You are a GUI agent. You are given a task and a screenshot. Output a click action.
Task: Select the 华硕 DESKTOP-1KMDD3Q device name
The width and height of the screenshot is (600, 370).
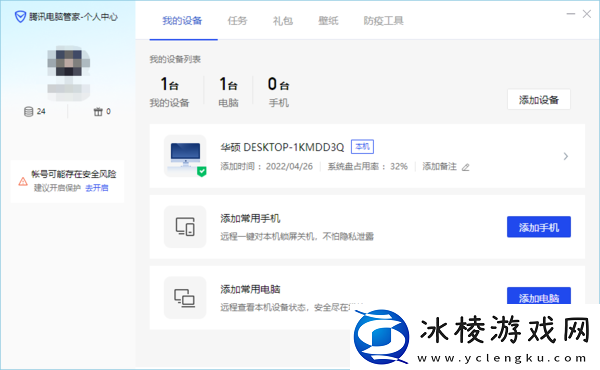(282, 147)
